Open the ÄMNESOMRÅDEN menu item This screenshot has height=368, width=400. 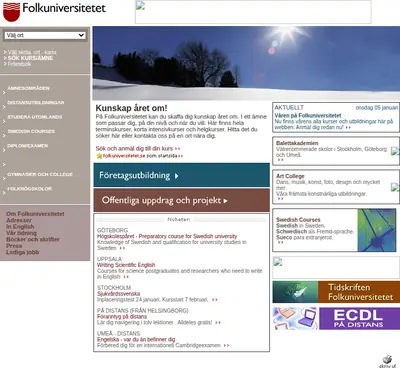(28, 88)
